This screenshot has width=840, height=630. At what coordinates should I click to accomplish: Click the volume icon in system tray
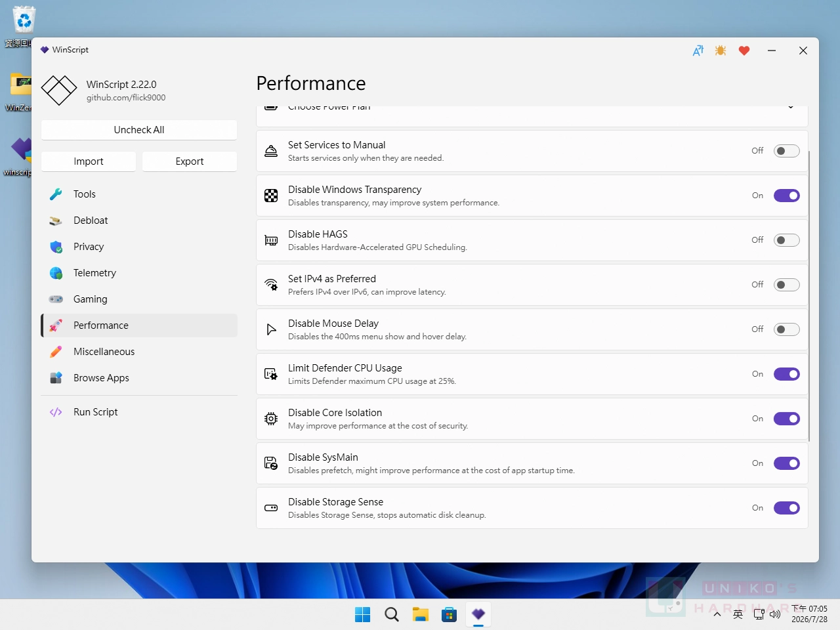click(x=775, y=614)
